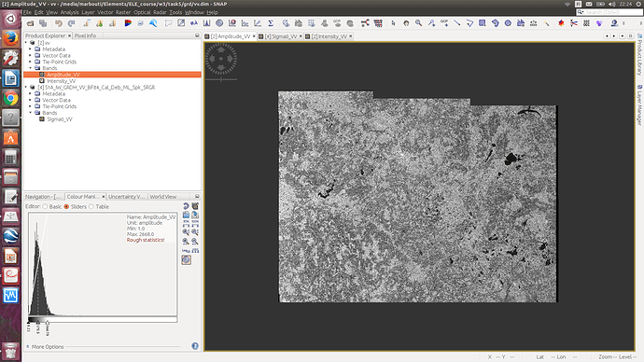Expand Metadata under [2] vv
The height and width of the screenshot is (362, 644).
(x=31, y=49)
